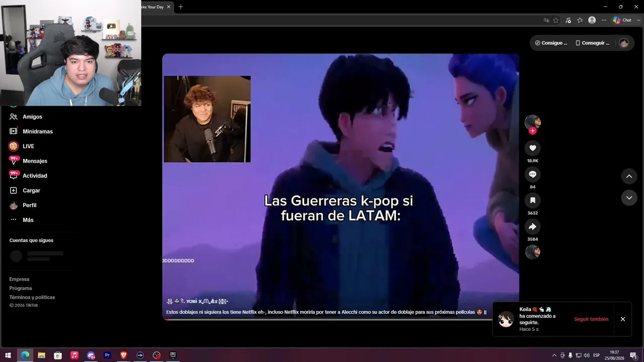Open the Windows notification center
Image resolution: width=644 pixels, height=362 pixels.
coord(633,355)
